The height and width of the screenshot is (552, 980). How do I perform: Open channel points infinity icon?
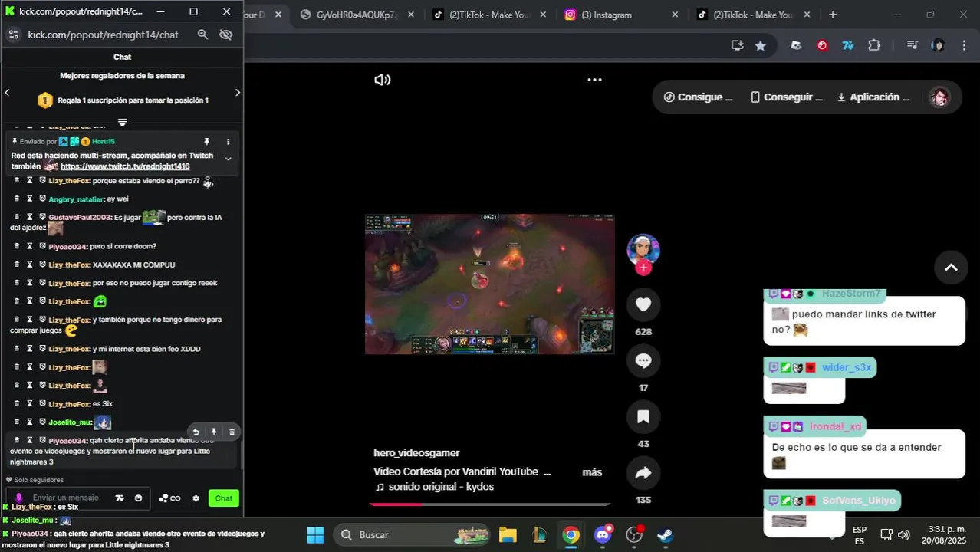coord(169,498)
